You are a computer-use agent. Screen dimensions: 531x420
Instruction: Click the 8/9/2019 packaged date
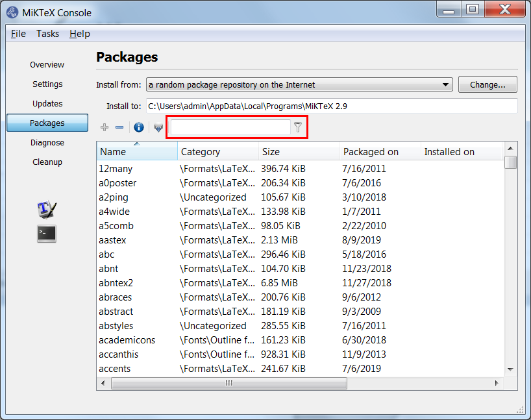tap(362, 240)
